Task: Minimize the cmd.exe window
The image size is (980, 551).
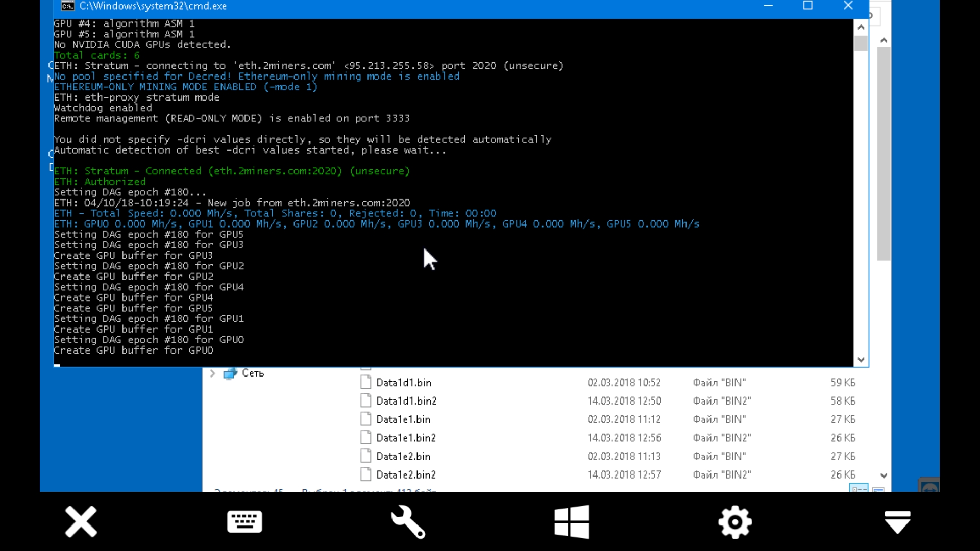Action: 768,6
